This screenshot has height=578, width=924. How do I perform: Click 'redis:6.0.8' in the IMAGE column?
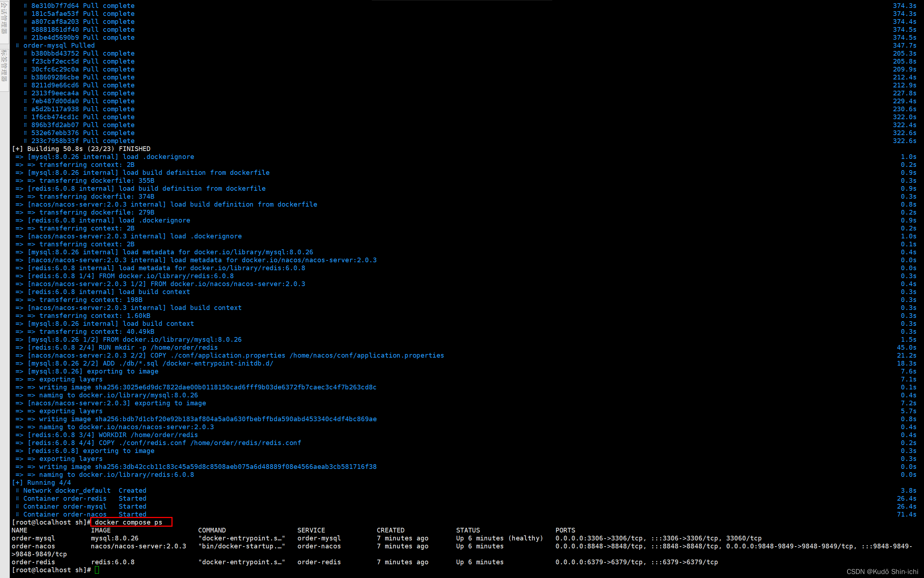(113, 562)
